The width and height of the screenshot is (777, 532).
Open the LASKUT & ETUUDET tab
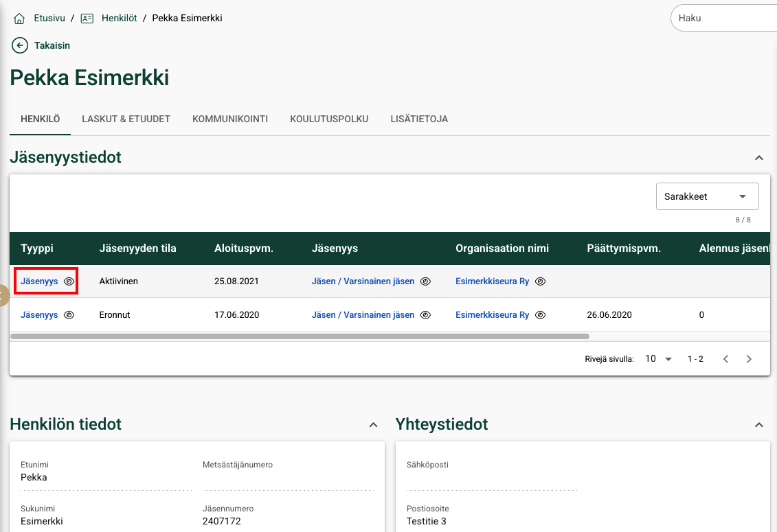(x=126, y=119)
